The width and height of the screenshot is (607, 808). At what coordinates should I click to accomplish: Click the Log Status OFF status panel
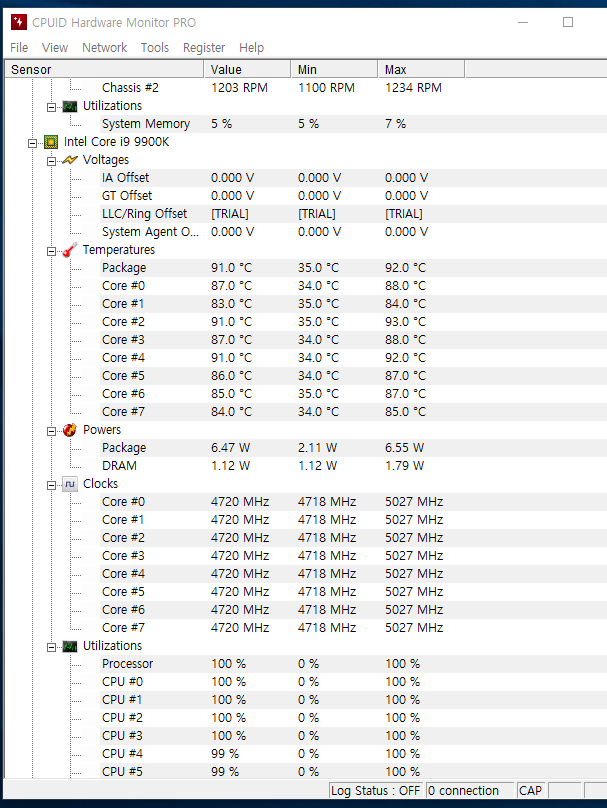[376, 791]
